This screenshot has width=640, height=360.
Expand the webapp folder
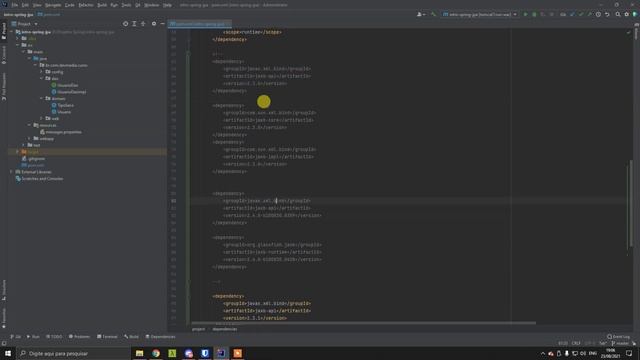(29, 138)
